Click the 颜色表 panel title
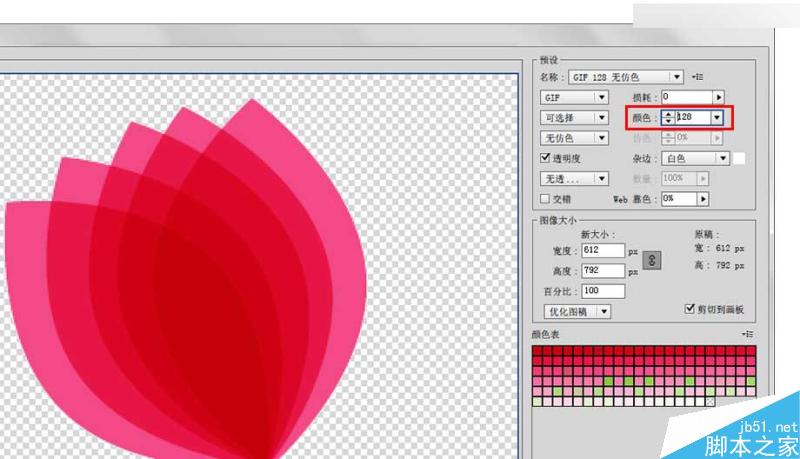Image resolution: width=800 pixels, height=459 pixels. (x=545, y=335)
